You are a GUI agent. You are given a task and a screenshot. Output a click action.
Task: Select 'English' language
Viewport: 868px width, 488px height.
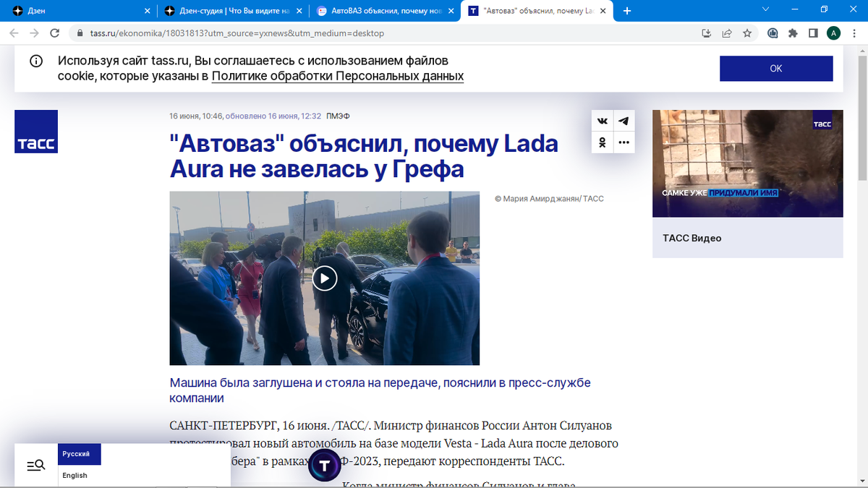point(75,476)
